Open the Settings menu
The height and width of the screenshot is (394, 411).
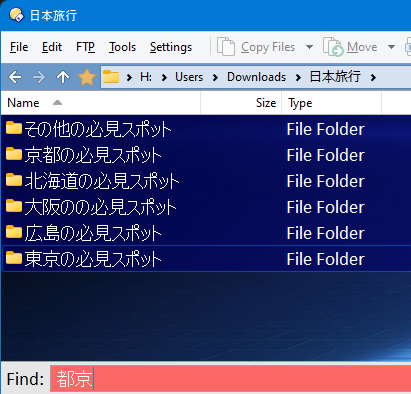pyautogui.click(x=171, y=47)
